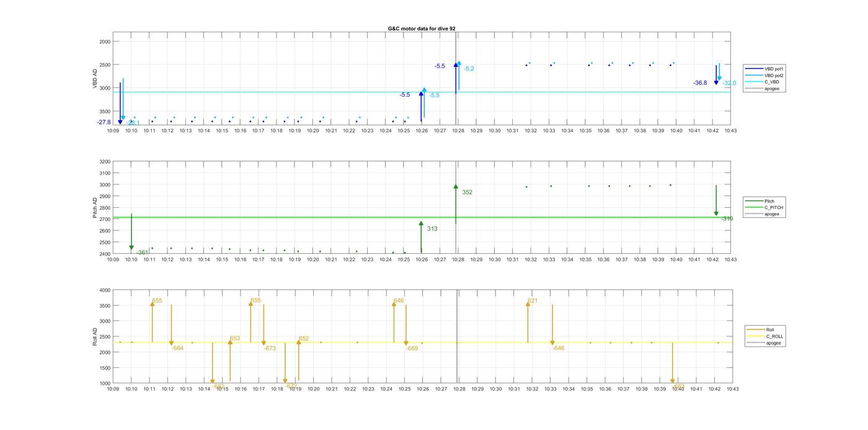Image resolution: width=868 pixels, height=430 pixels.
Task: Click the '621' roll data label
Action: [x=533, y=301]
